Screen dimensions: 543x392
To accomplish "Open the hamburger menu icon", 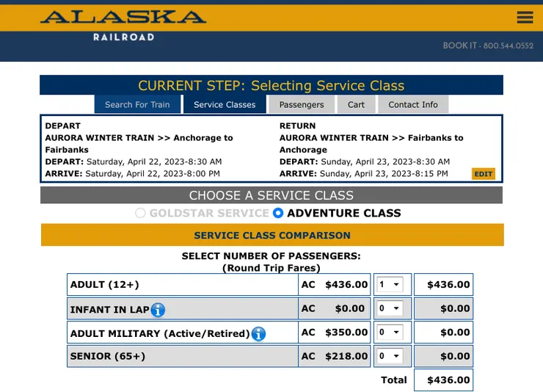I will [x=525, y=18].
